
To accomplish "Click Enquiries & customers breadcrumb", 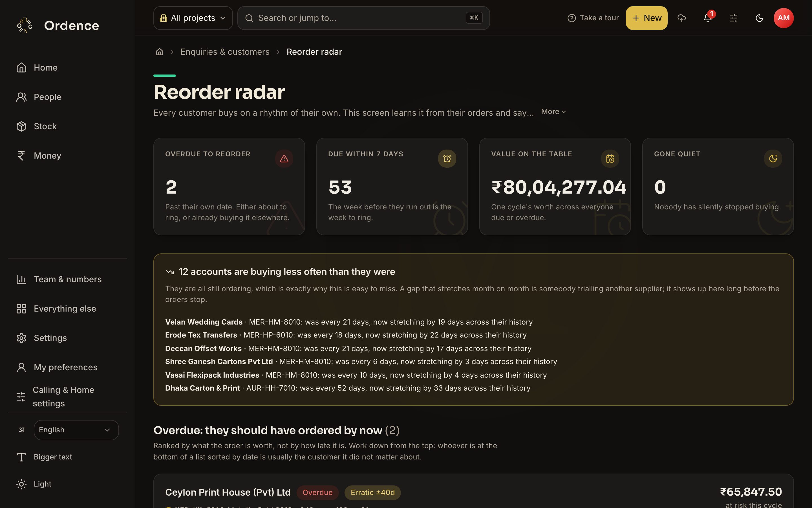I will (225, 52).
